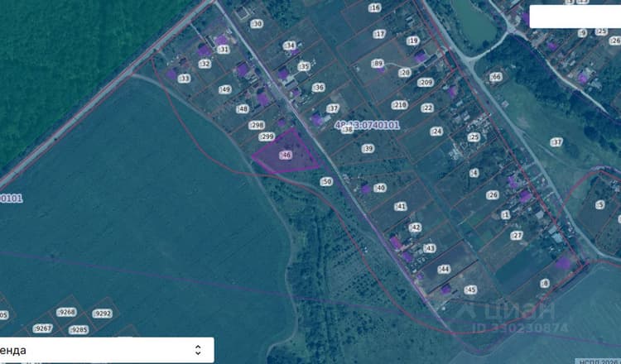Choose parcel label 41
Screen dimensions: 621x364
pyautogui.click(x=401, y=207)
